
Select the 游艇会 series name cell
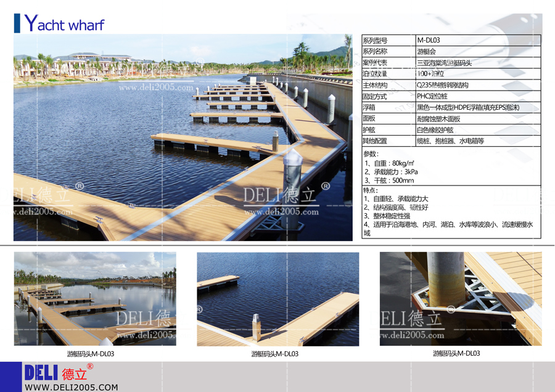[426, 51]
